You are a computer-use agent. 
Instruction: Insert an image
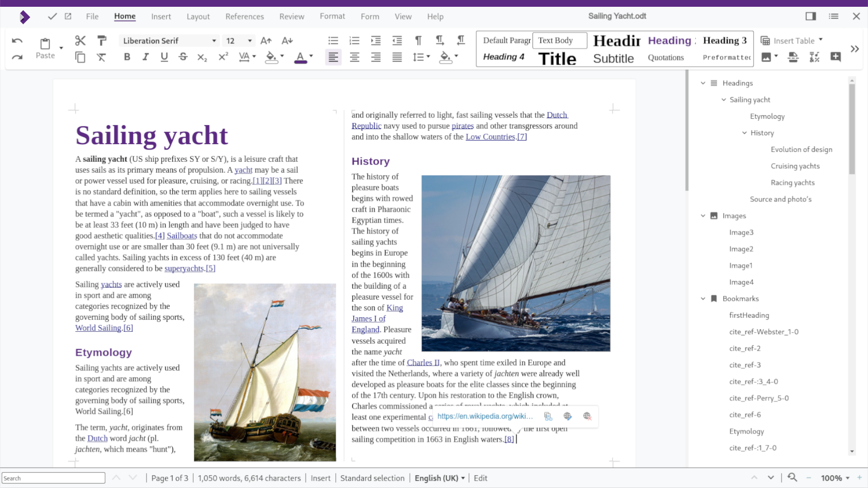tap(767, 57)
